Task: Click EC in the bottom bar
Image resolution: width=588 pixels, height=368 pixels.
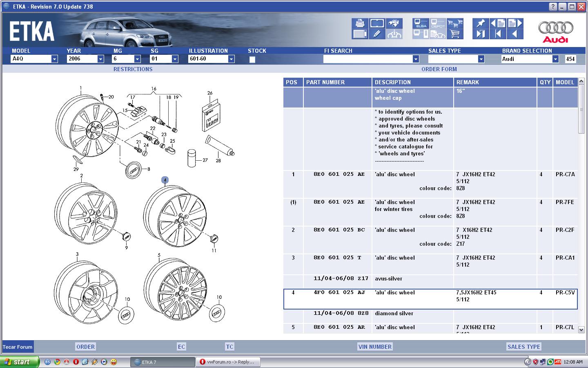Action: (181, 347)
